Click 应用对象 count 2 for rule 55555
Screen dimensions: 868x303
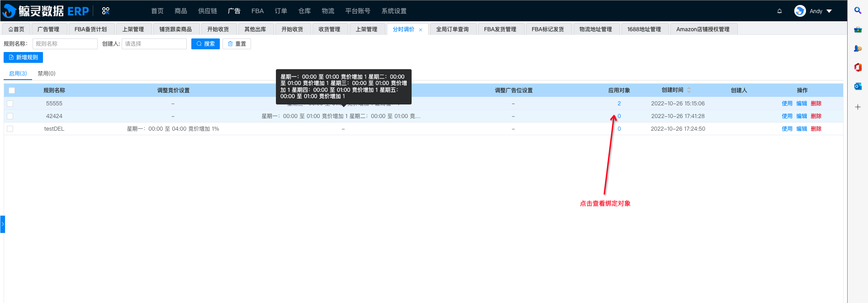[x=619, y=104]
